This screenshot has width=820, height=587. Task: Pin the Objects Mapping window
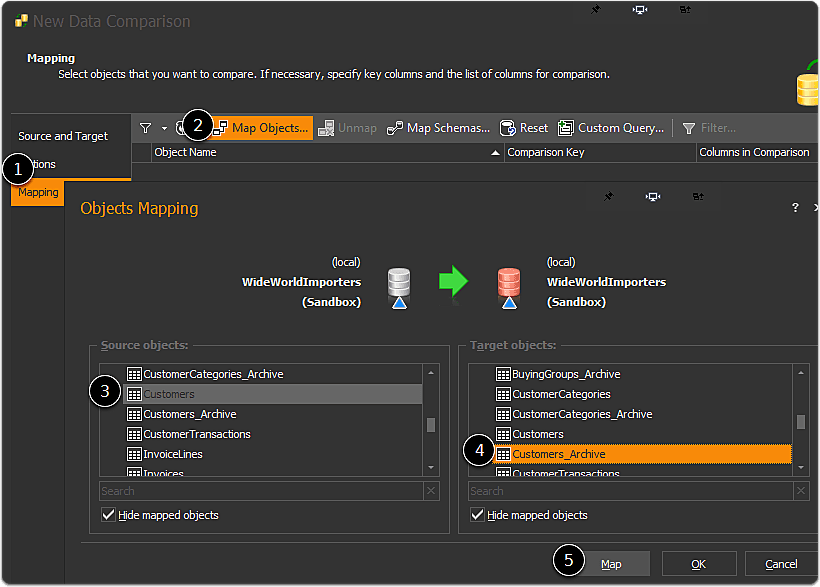pyautogui.click(x=608, y=197)
